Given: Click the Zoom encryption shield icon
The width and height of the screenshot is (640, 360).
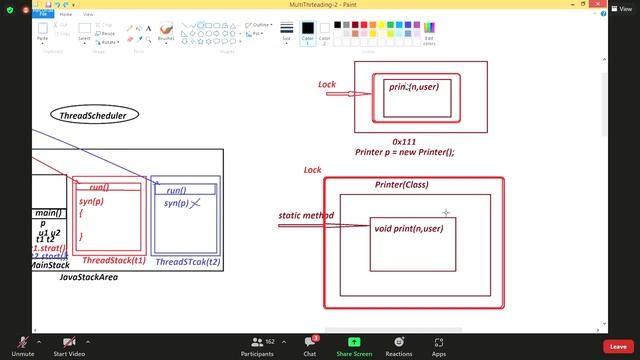Looking at the screenshot, I should tap(10, 10).
